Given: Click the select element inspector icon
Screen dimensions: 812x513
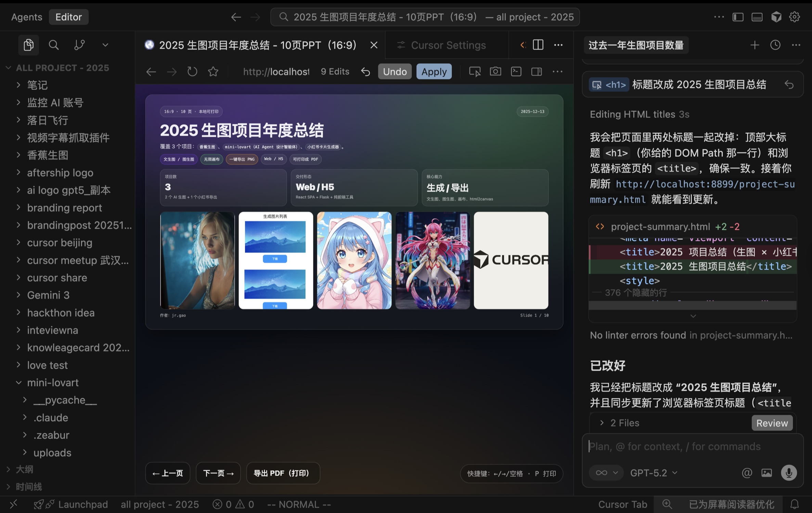Looking at the screenshot, I should pos(474,71).
